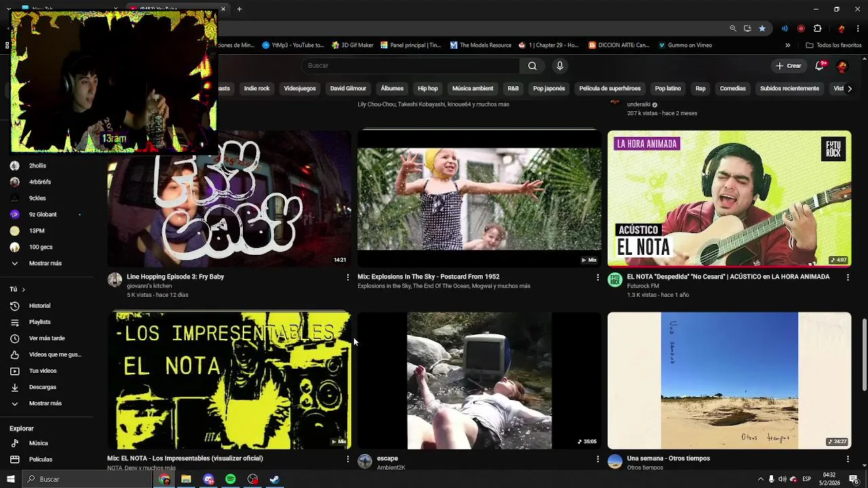Play the Una semana Otros tiempos thumbnail
Viewport: 868px width, 488px height.
[x=730, y=381]
